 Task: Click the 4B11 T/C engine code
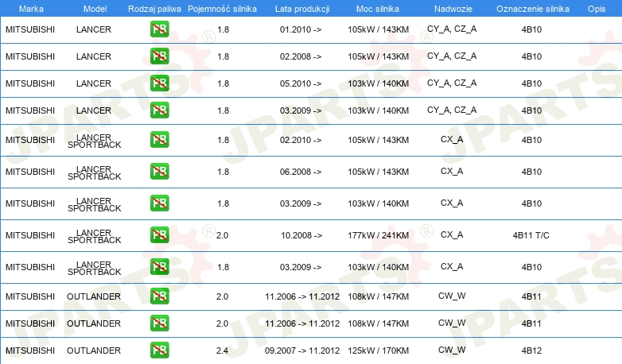531,235
